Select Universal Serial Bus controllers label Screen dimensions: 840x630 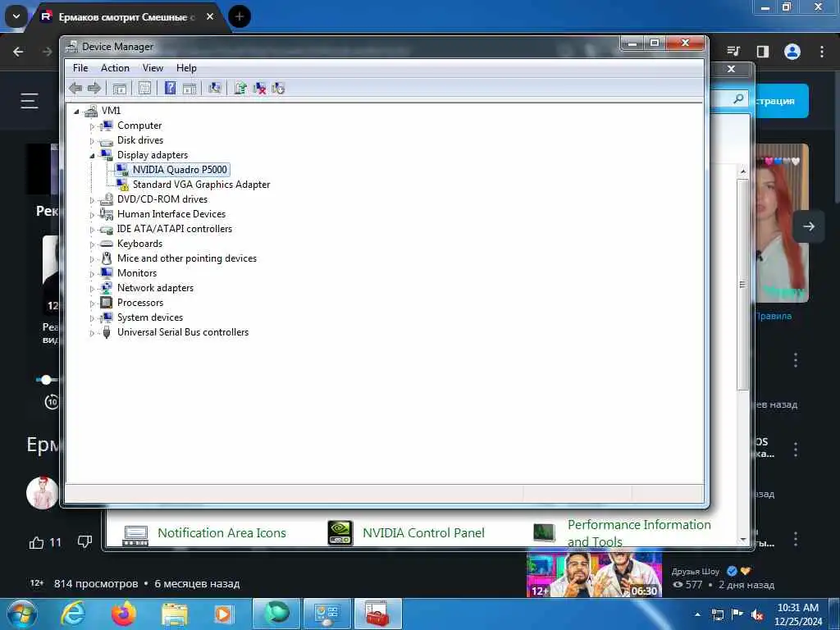pos(183,332)
